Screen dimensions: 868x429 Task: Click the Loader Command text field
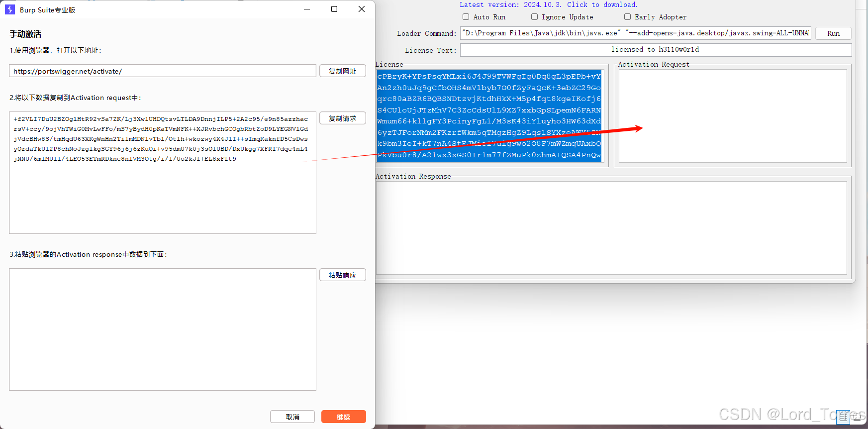pyautogui.click(x=636, y=33)
